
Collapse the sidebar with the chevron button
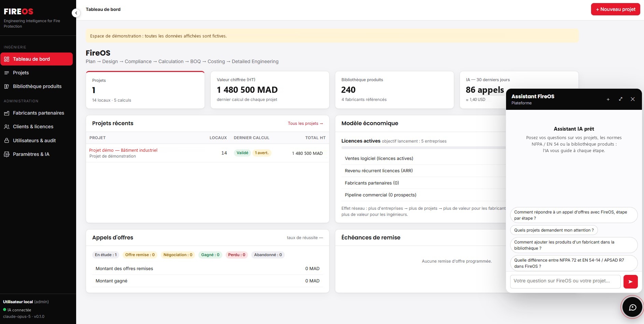pos(76,13)
